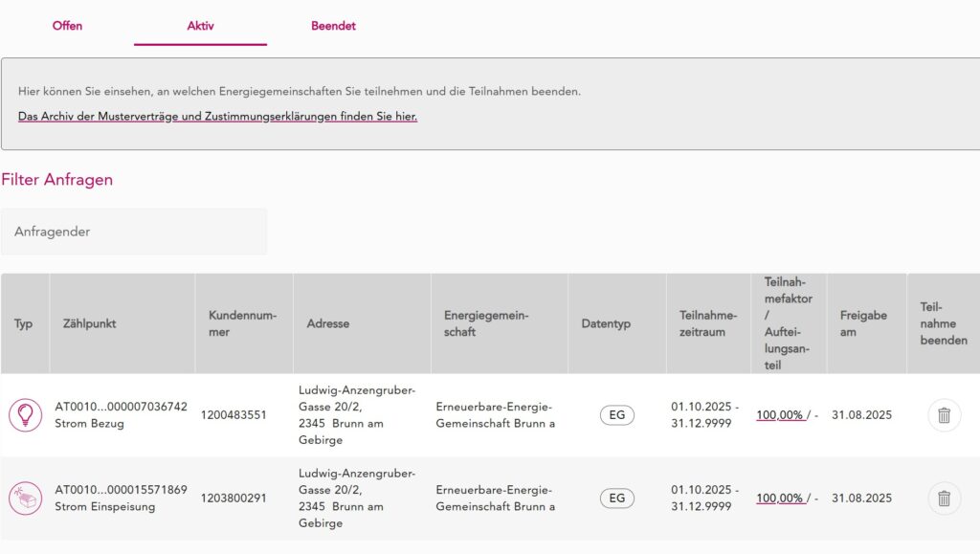Focus the Anfragender filter field
980x554 pixels.
[x=134, y=232]
